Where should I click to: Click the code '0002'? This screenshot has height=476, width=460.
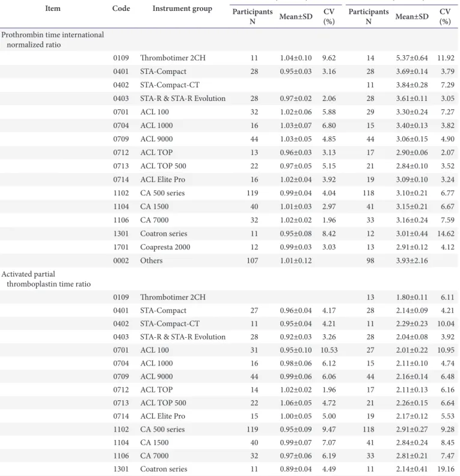[121, 260]
